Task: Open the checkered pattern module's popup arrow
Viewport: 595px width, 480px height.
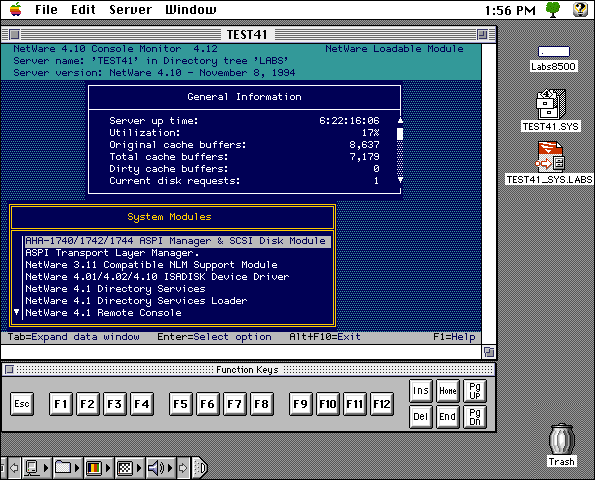Action: pos(139,467)
